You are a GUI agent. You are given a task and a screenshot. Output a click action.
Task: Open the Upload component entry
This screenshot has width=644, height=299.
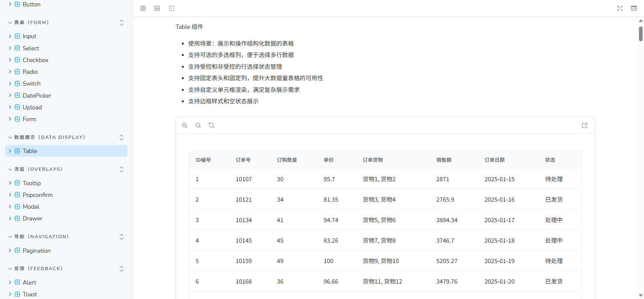(x=32, y=107)
